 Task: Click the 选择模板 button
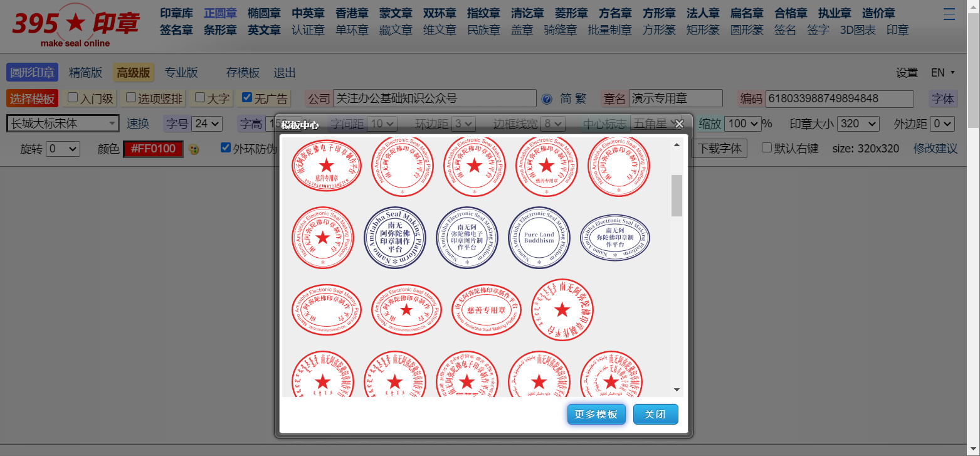click(32, 98)
